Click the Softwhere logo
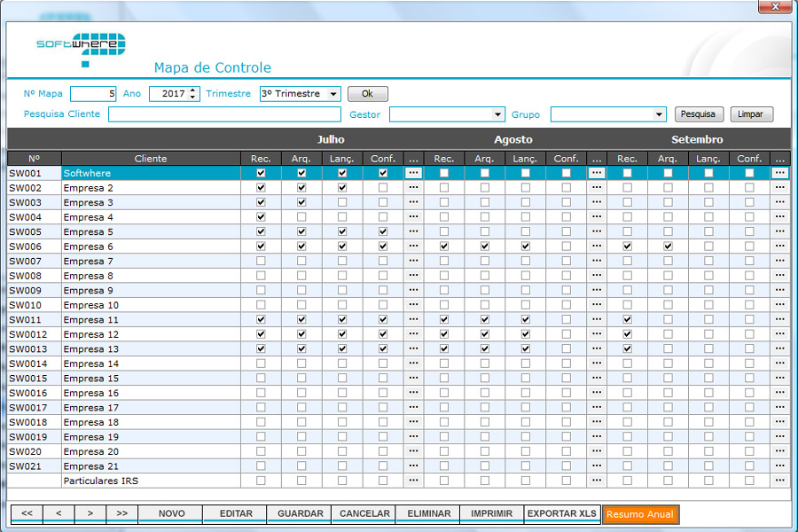 click(82, 50)
